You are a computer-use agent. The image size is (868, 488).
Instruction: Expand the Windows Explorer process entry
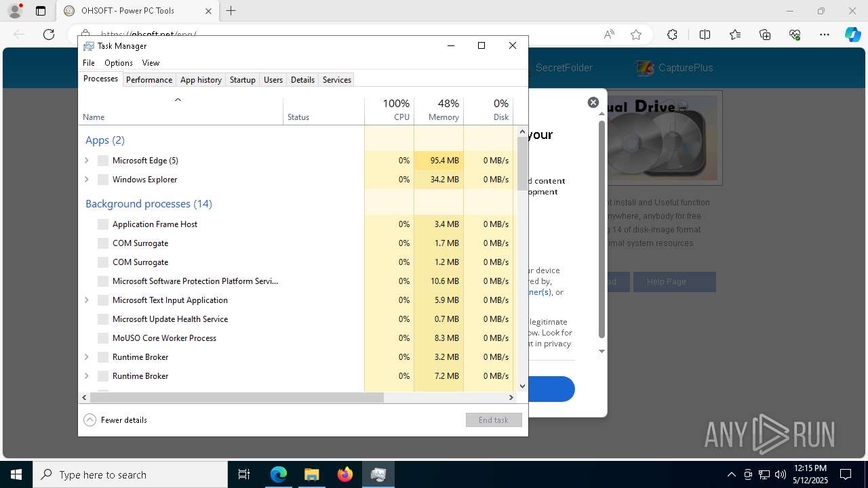(86, 180)
